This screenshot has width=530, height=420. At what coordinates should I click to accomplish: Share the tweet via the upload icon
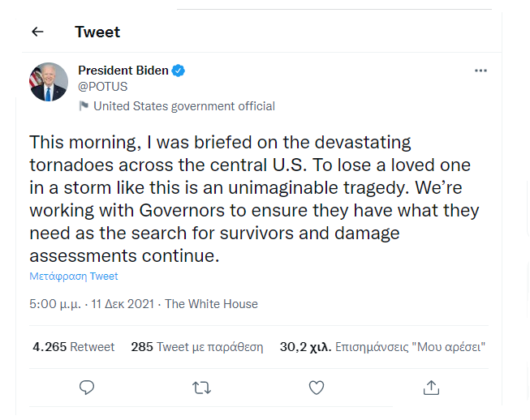click(x=432, y=388)
